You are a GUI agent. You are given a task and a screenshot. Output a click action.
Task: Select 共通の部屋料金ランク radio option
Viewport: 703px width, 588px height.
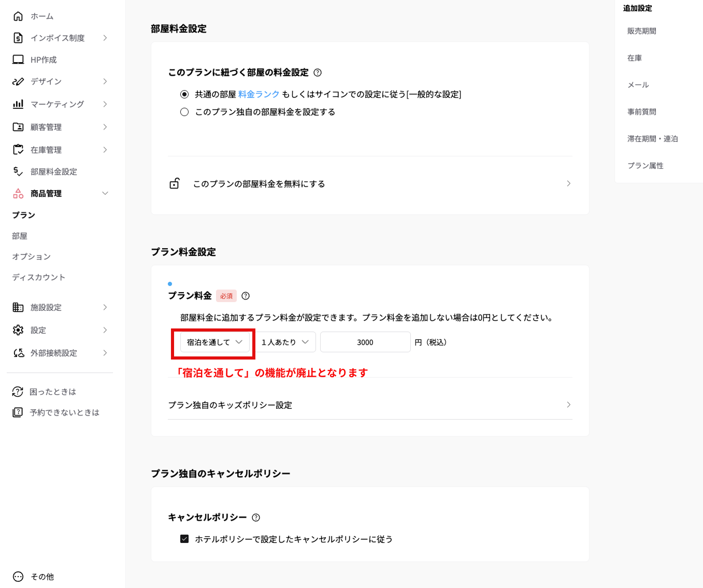184,94
